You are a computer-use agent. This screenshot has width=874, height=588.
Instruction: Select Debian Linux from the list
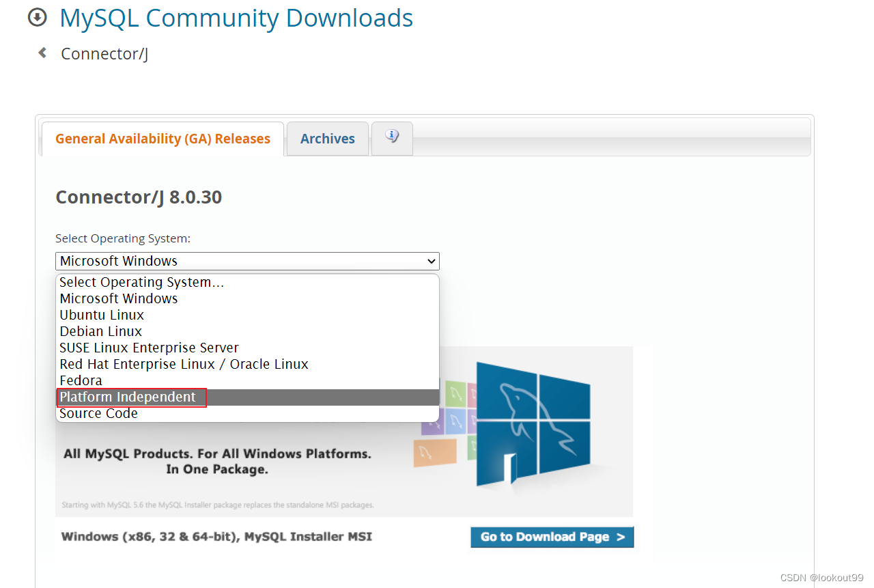[x=247, y=331]
